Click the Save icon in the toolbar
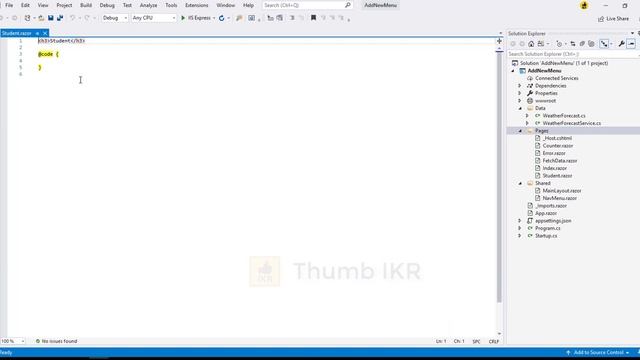640x360 pixels. (51, 18)
